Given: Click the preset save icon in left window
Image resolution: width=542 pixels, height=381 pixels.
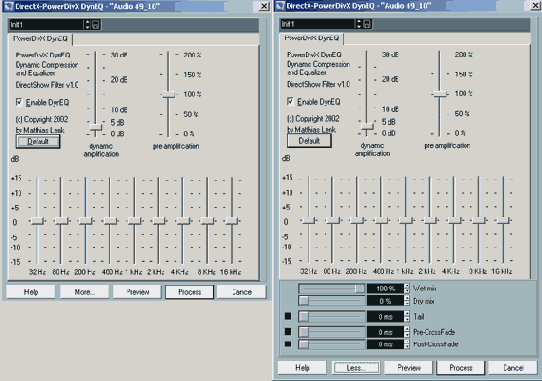Looking at the screenshot, I should click(x=96, y=25).
